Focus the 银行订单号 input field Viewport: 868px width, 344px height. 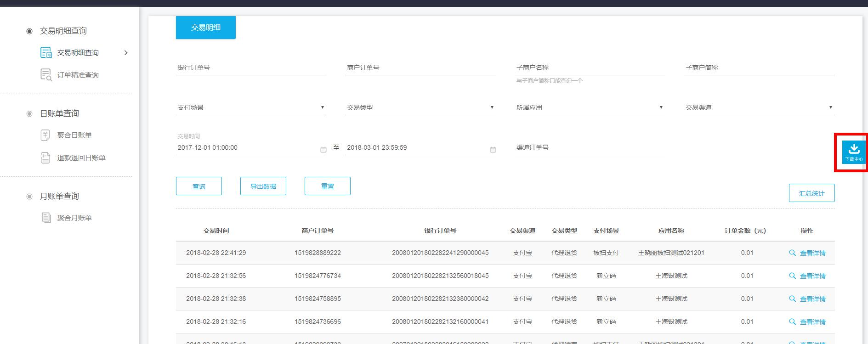point(251,68)
